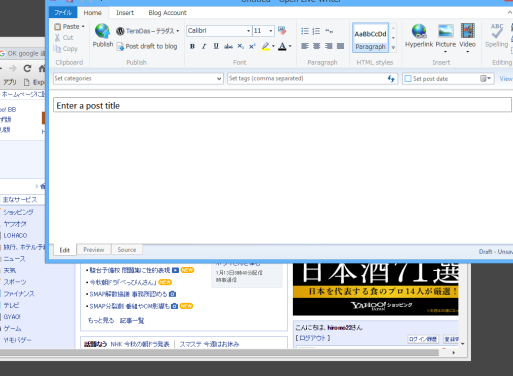This screenshot has height=376, width=513.
Task: Align paragraph text right
Action: tap(329, 46)
